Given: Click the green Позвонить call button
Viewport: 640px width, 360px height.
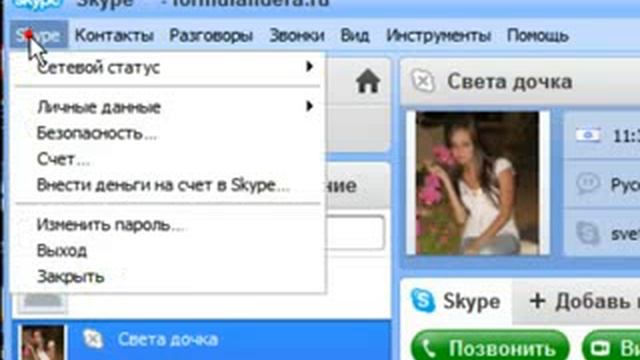Looking at the screenshot, I should [490, 347].
